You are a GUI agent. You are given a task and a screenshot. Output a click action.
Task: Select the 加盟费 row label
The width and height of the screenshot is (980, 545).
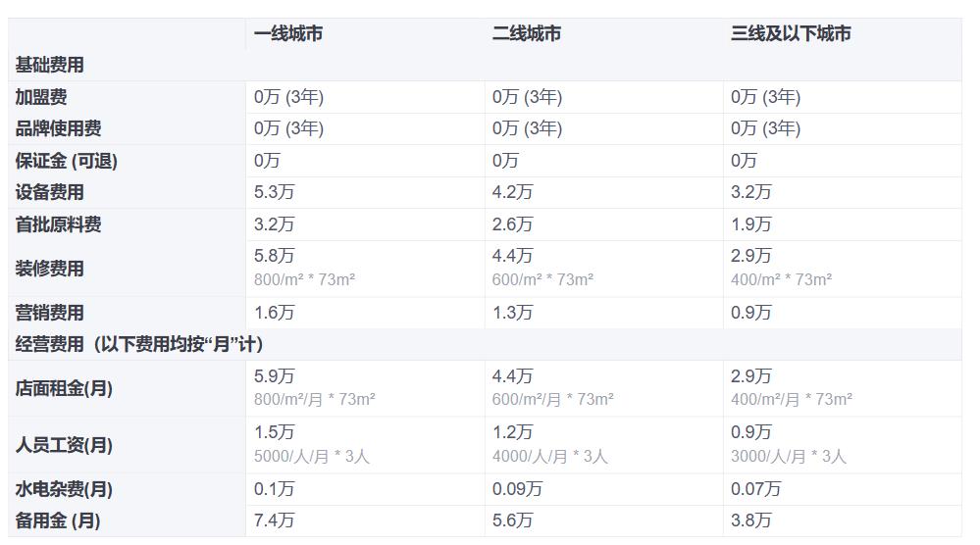click(41, 97)
